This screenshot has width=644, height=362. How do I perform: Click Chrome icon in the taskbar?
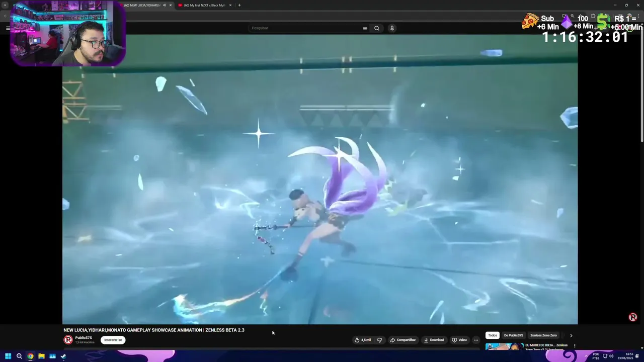(30, 356)
